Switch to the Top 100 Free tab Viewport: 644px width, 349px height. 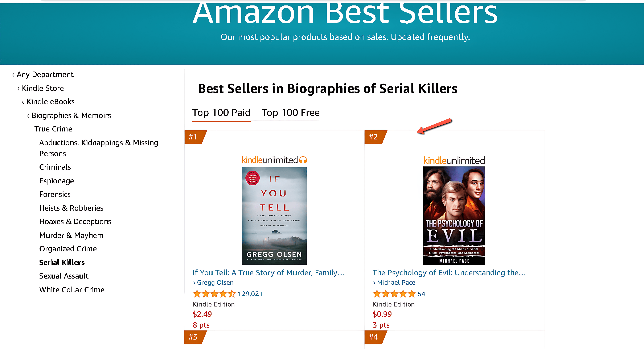coord(290,113)
